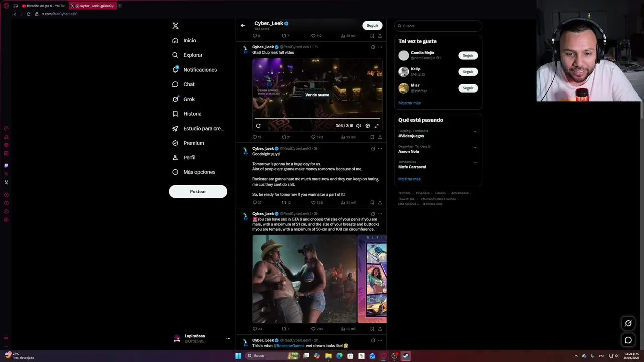Repost the Goodnight guys post

[x=286, y=202]
